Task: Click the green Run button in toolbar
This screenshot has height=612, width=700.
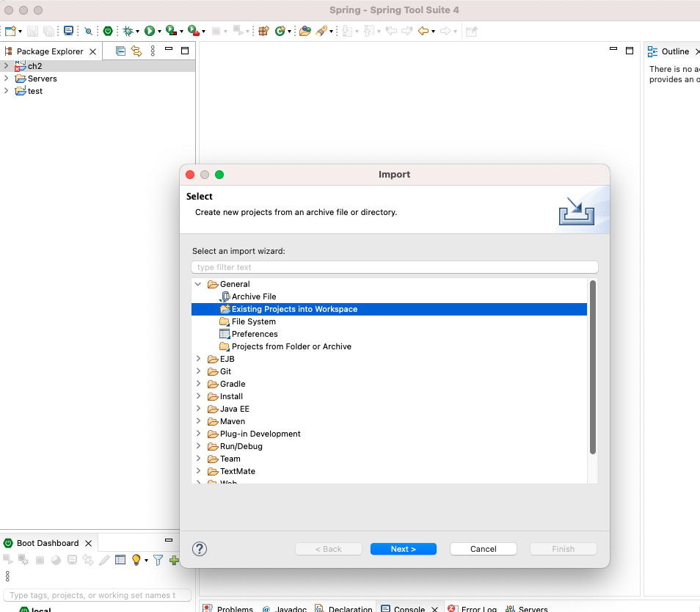Action: 150,31
